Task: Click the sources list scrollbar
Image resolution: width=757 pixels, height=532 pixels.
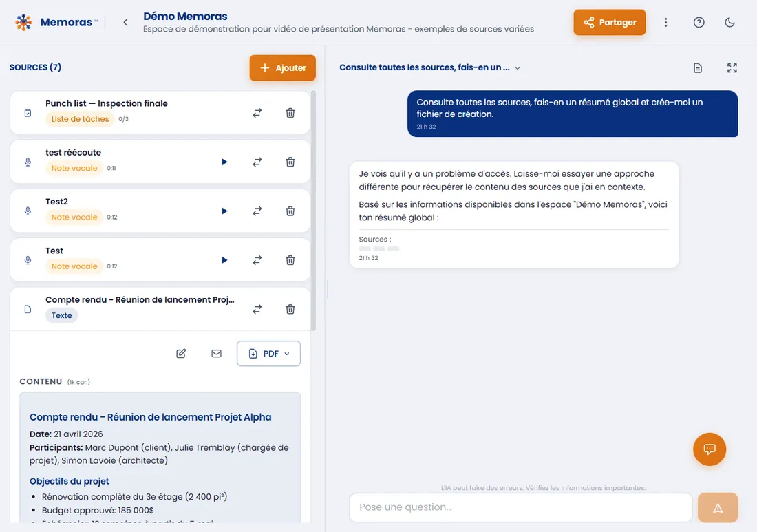Action: (x=313, y=211)
